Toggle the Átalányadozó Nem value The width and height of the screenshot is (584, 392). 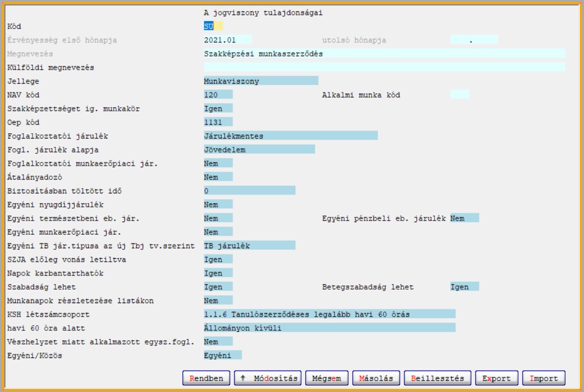217,177
